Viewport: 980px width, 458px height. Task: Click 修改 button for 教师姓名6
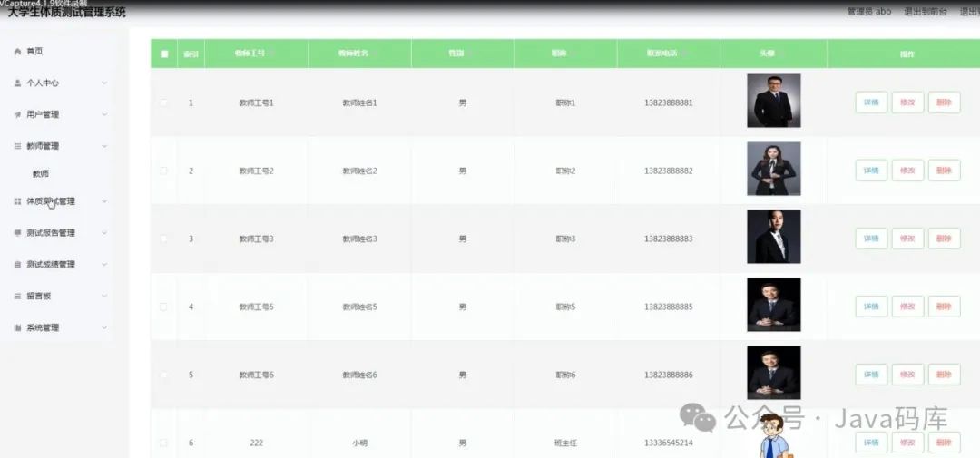(x=907, y=375)
